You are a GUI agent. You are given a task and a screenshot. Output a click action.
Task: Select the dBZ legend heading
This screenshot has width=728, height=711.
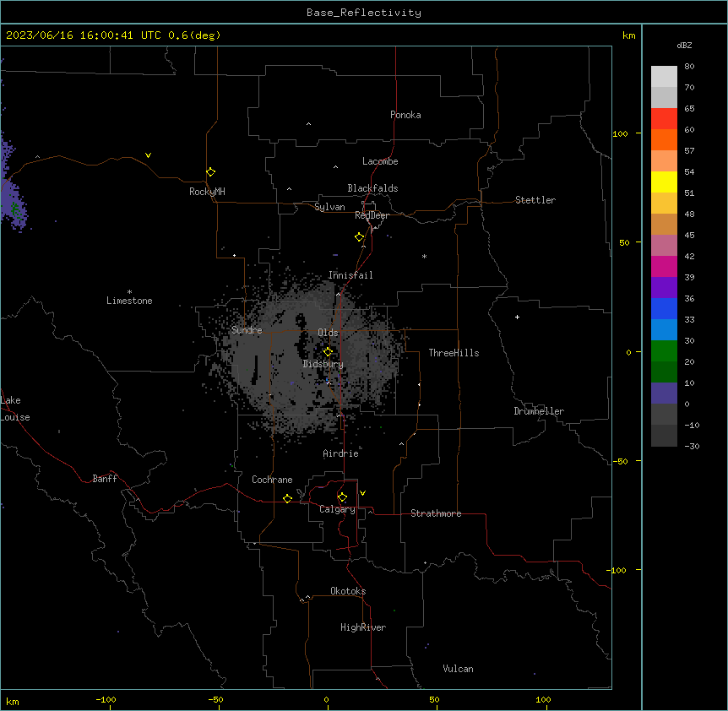pos(684,45)
